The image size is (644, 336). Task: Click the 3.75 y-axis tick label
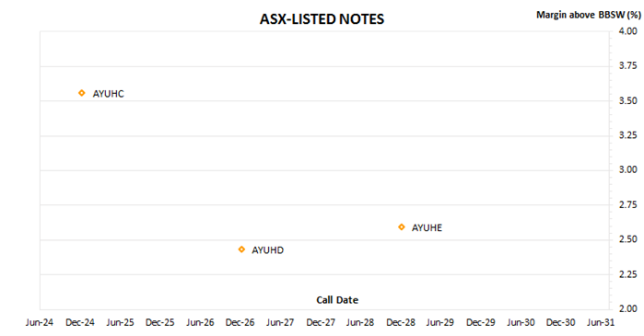pos(628,65)
